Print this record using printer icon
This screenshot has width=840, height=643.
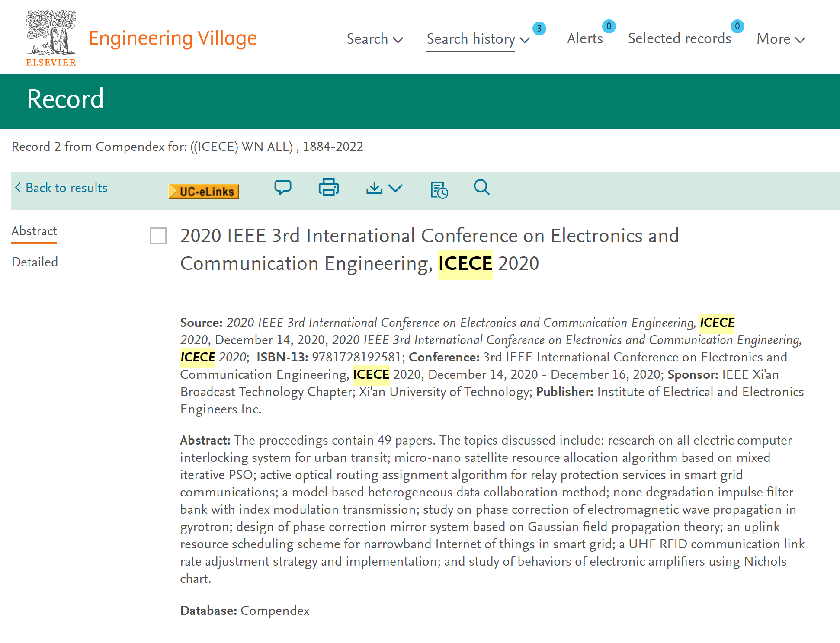pos(329,188)
